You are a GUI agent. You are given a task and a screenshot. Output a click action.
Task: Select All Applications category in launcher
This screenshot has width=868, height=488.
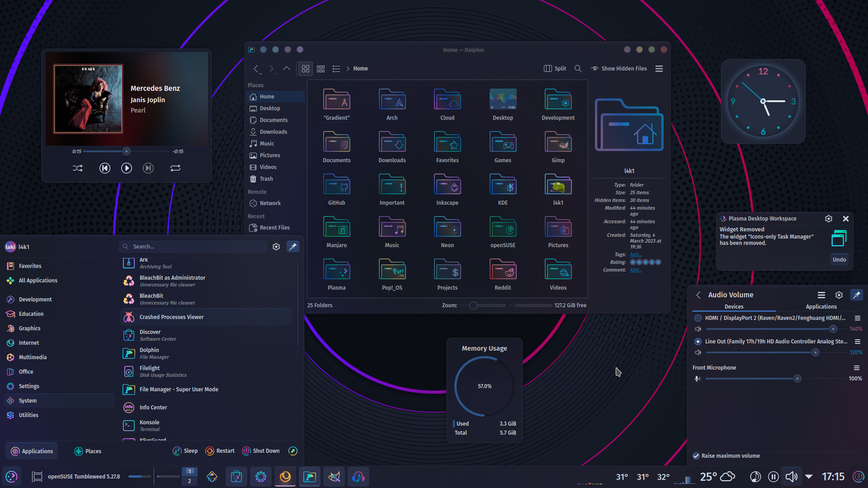tap(60, 281)
